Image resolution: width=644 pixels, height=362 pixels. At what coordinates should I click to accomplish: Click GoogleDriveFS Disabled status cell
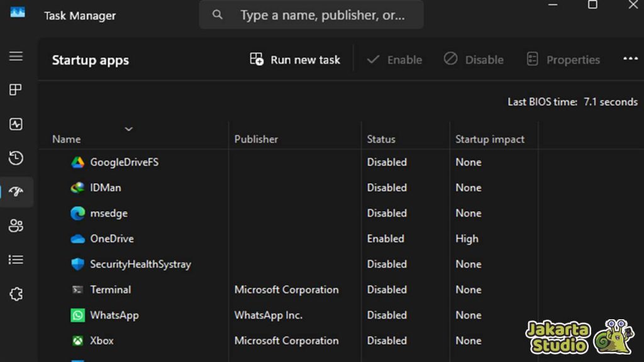[387, 162]
